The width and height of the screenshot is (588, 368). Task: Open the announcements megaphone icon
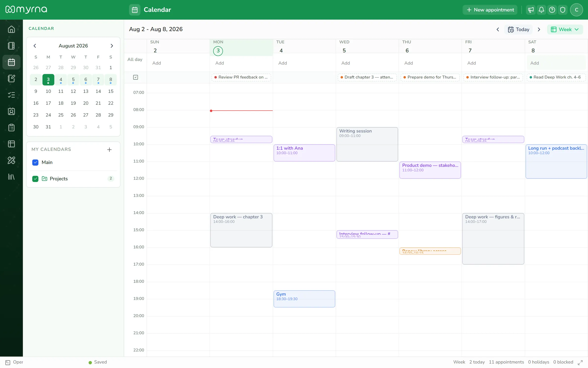point(531,10)
